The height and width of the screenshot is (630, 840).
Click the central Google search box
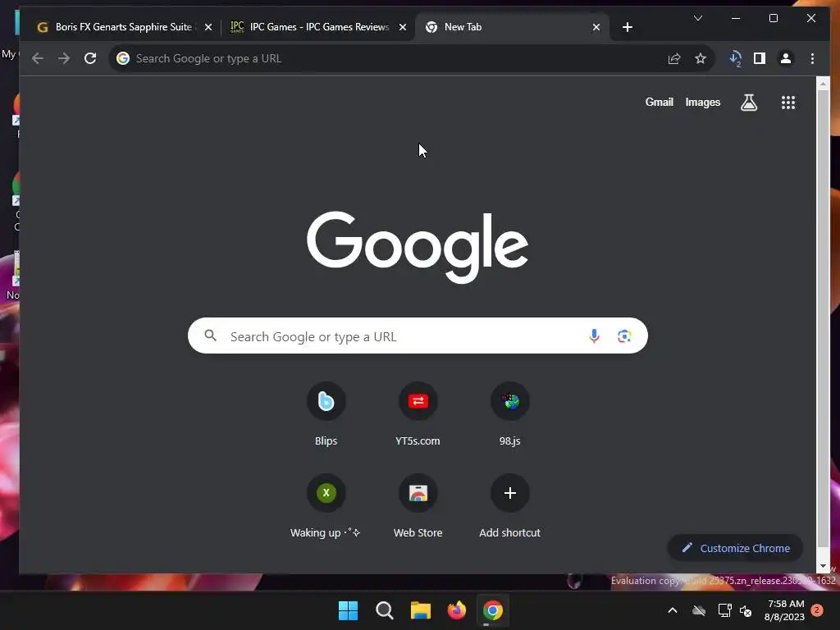418,336
